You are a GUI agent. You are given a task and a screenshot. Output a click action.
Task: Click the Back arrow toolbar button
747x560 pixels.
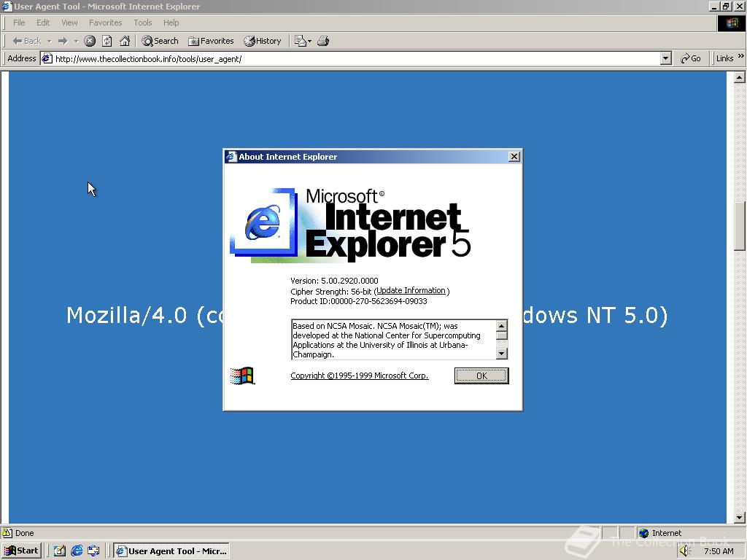(27, 41)
